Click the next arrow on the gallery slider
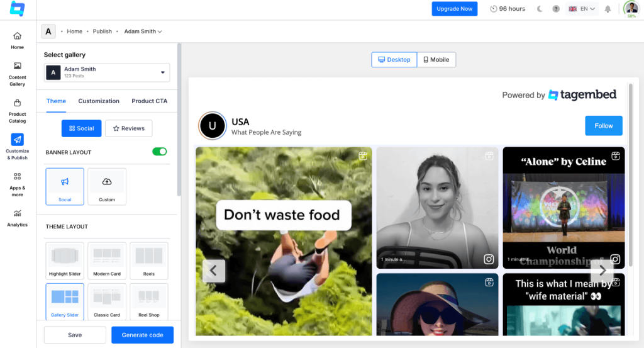This screenshot has height=348, width=644. (x=602, y=271)
